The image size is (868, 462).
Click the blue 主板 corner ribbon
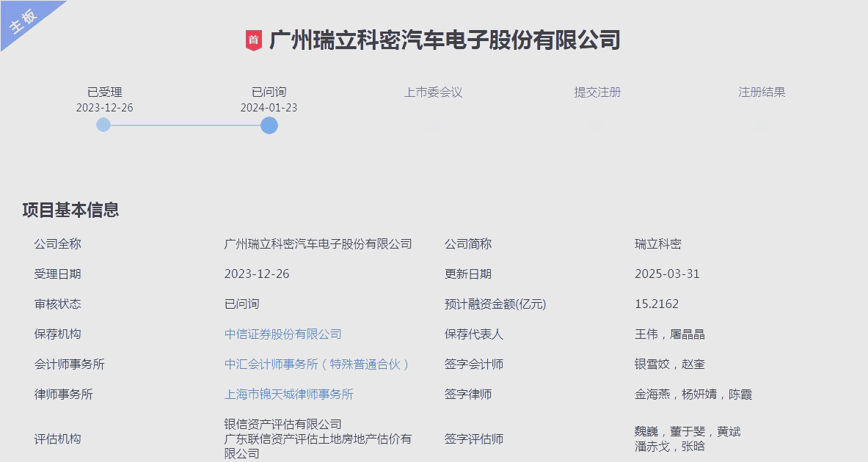tap(22, 22)
